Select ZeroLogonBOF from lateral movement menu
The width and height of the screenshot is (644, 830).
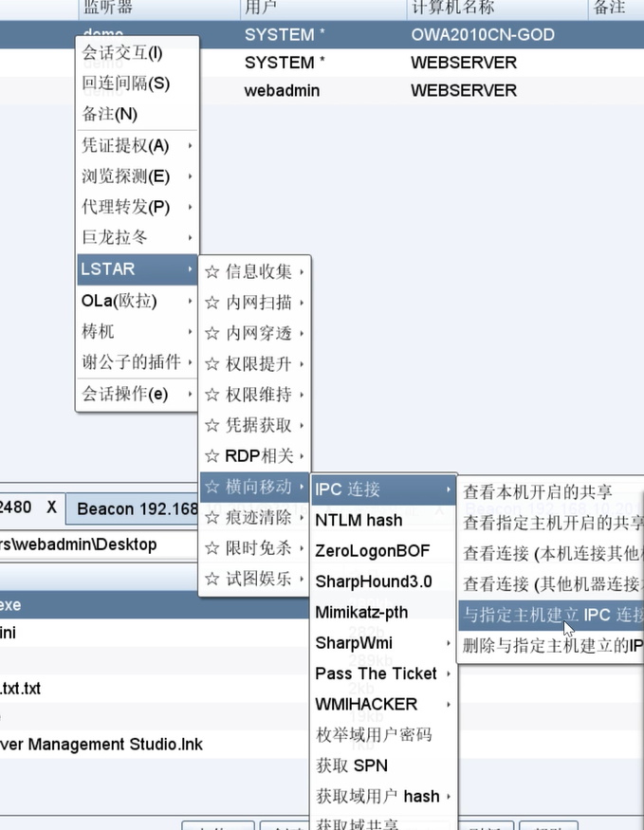coord(373,551)
